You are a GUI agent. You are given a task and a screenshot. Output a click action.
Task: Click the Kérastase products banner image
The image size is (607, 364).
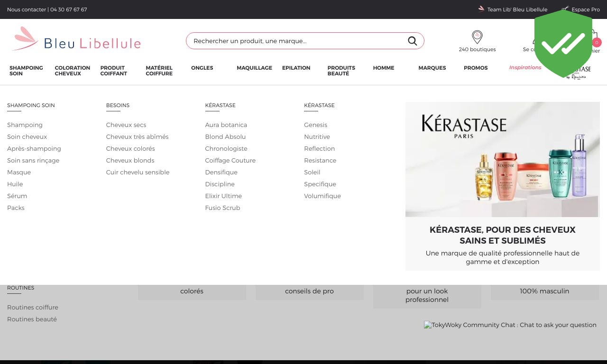[503, 159]
